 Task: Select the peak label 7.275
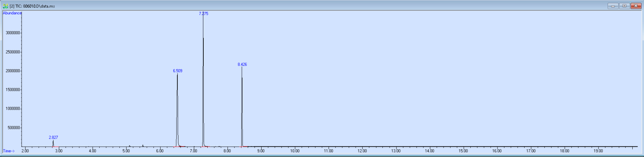tap(204, 14)
